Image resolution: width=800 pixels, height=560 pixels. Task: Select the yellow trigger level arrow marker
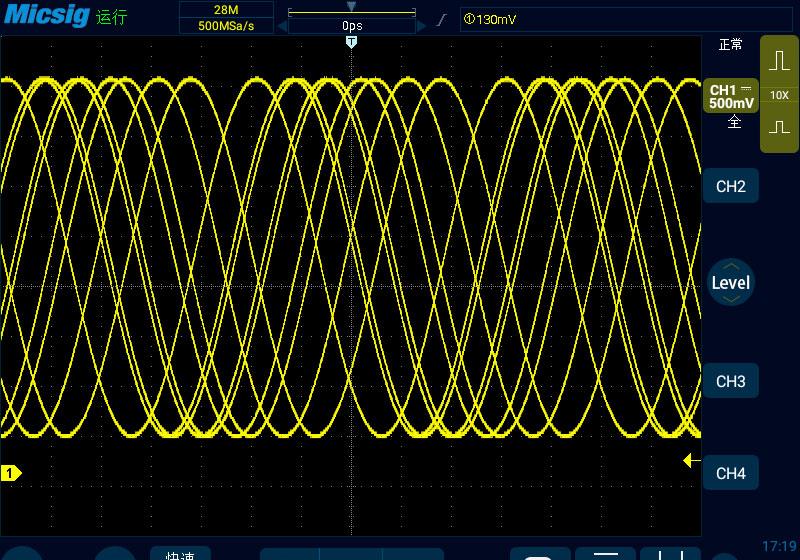point(691,461)
